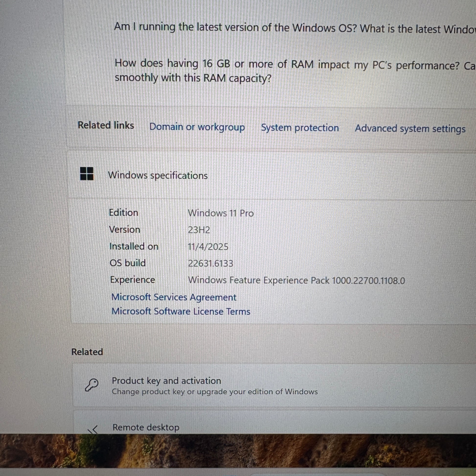476x476 pixels.
Task: Click the 23H2 version value
Action: [x=199, y=230]
